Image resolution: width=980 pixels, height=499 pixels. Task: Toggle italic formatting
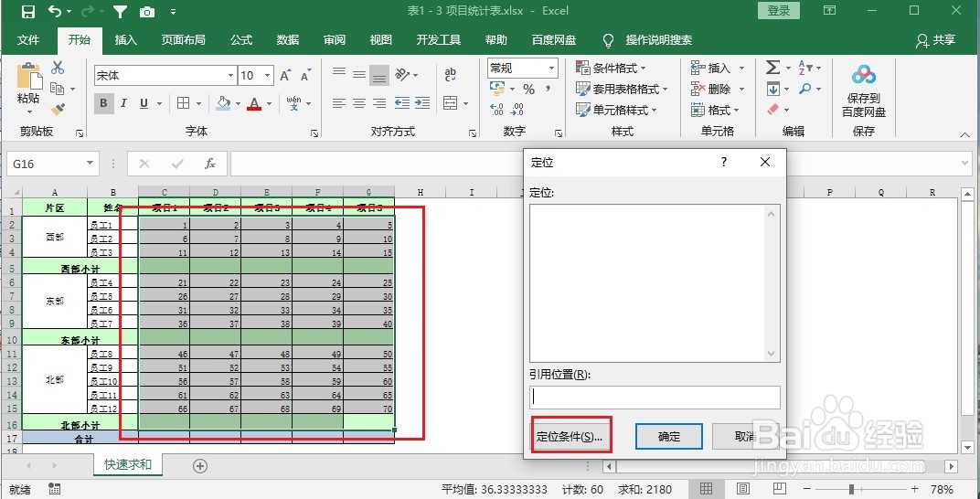coord(123,103)
